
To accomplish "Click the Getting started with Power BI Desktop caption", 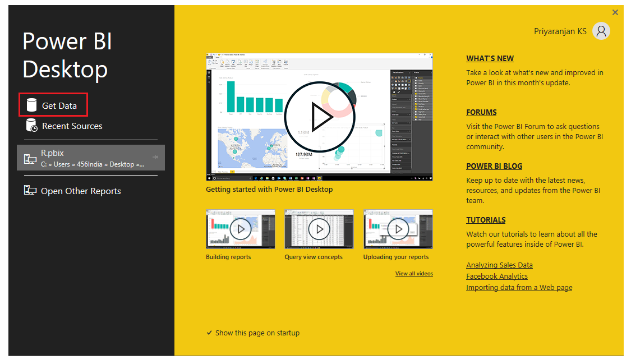I will pos(269,190).
